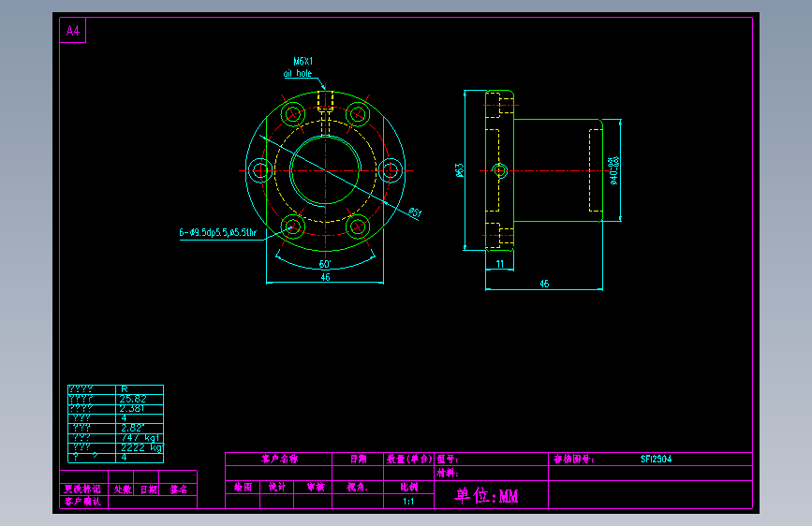
Task: Click the ø51 bolt circle dimension
Action: tap(415, 212)
